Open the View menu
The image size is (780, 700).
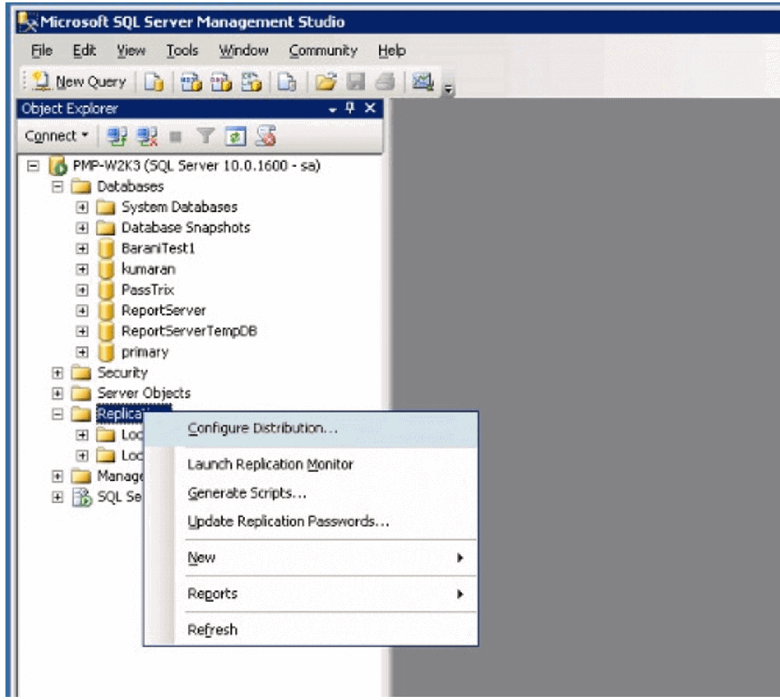click(x=131, y=51)
